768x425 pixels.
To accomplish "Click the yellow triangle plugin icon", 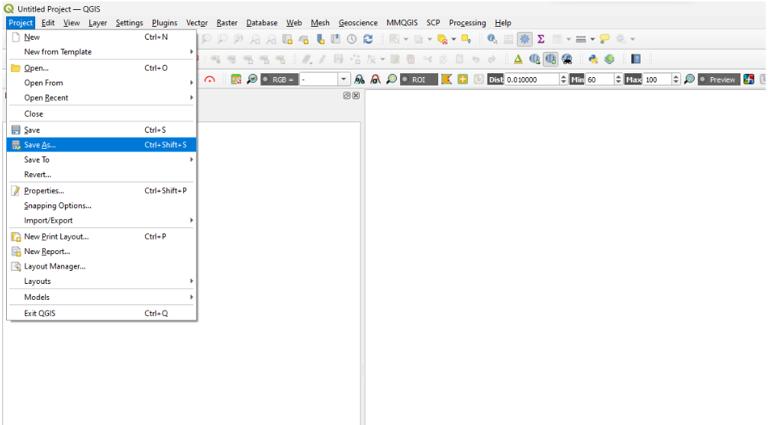I will 518,59.
